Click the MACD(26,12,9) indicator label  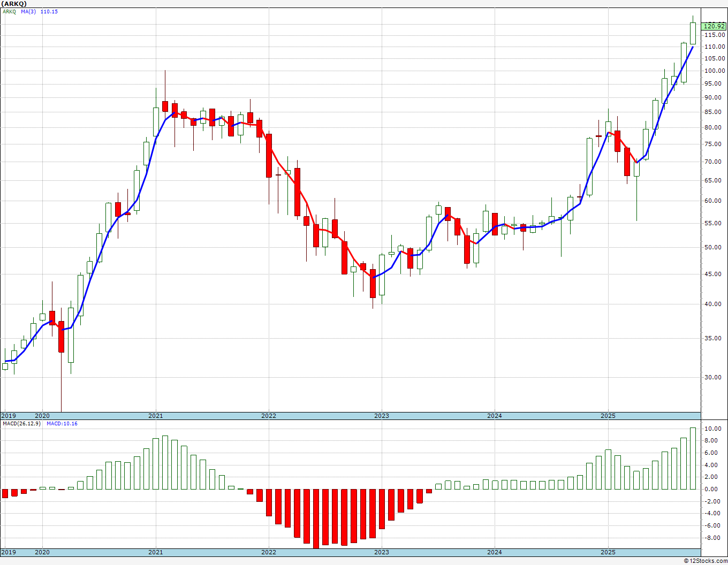[x=21, y=424]
